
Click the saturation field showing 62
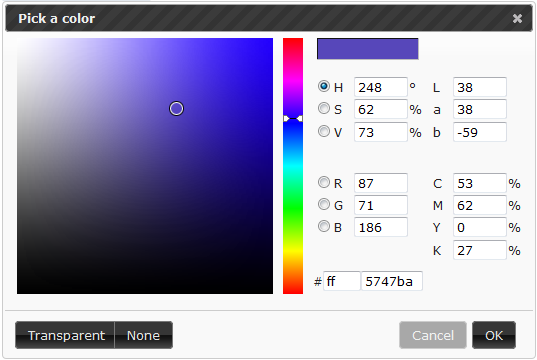(380, 109)
